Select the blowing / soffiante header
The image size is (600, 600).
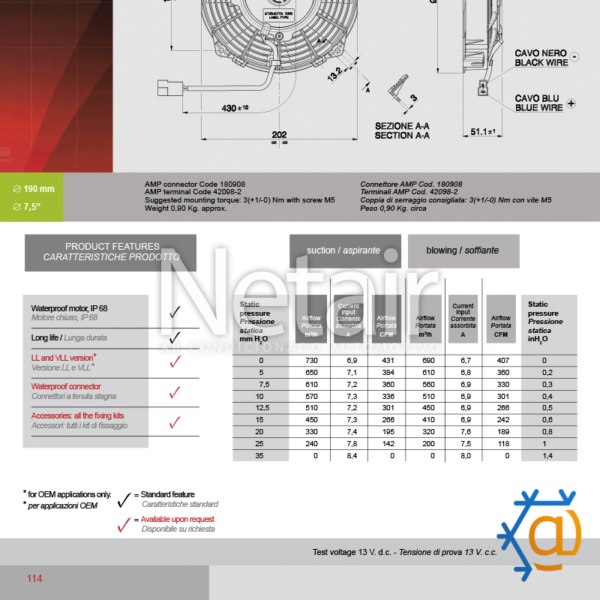pyautogui.click(x=462, y=251)
